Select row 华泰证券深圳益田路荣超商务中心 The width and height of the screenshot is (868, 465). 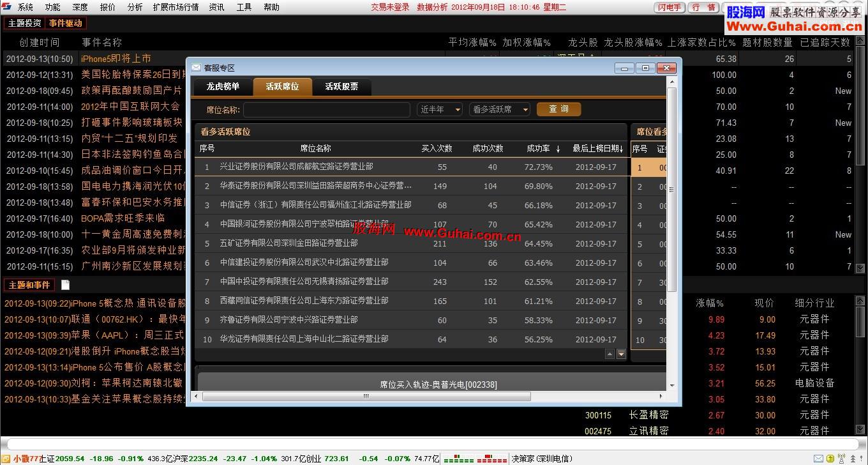[x=412, y=186]
